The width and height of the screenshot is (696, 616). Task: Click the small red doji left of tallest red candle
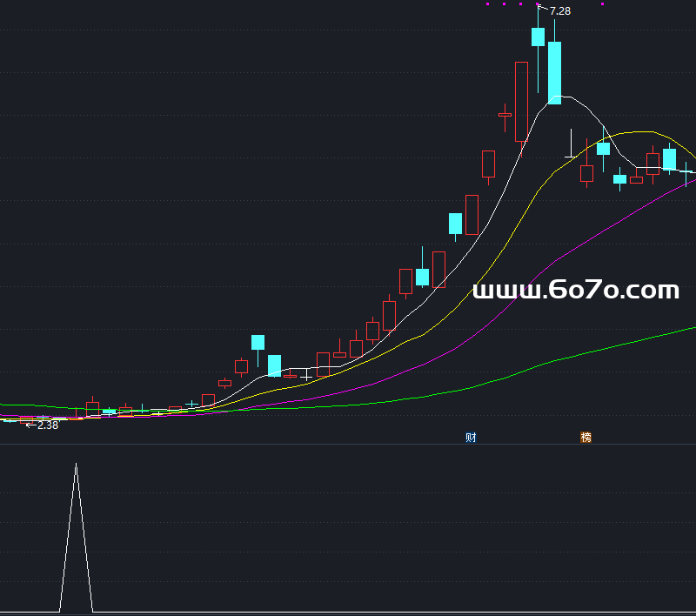coord(505,114)
